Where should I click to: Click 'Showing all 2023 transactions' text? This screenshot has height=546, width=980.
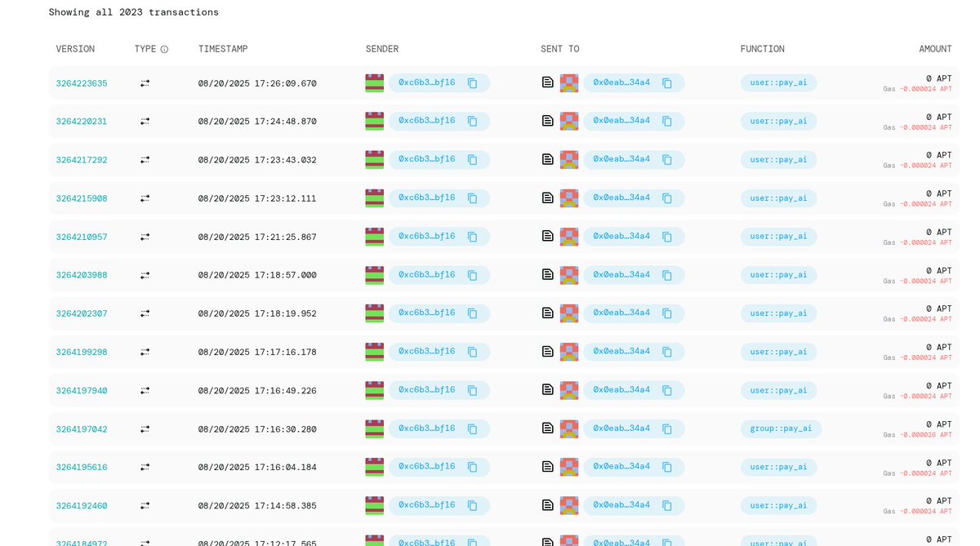click(x=133, y=12)
